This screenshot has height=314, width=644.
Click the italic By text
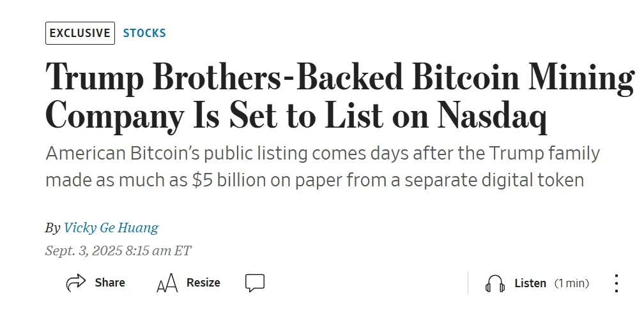[x=52, y=228]
